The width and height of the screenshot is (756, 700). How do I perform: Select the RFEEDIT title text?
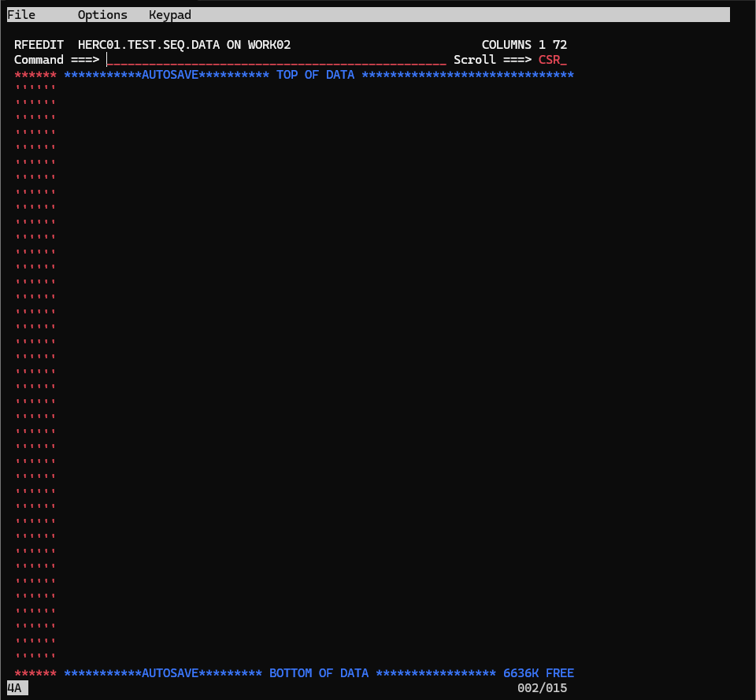39,45
